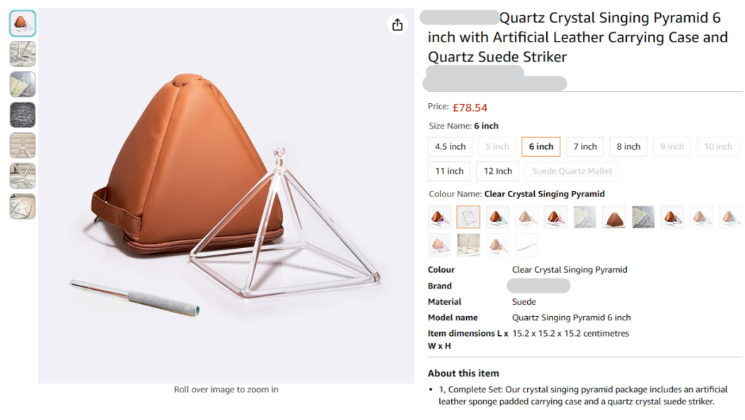Select the highlighted clear pyramid colour swatch

click(469, 217)
